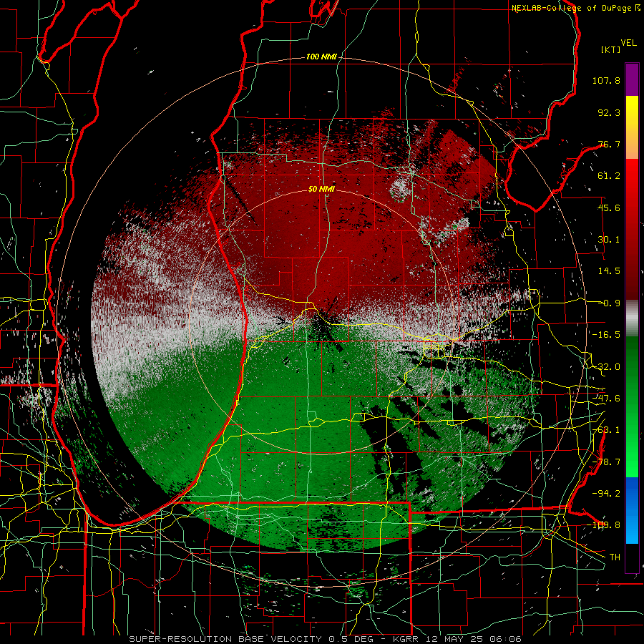The image size is (644, 644).
Task: Select the -47.6 velocity scale value
Action: tap(606, 399)
